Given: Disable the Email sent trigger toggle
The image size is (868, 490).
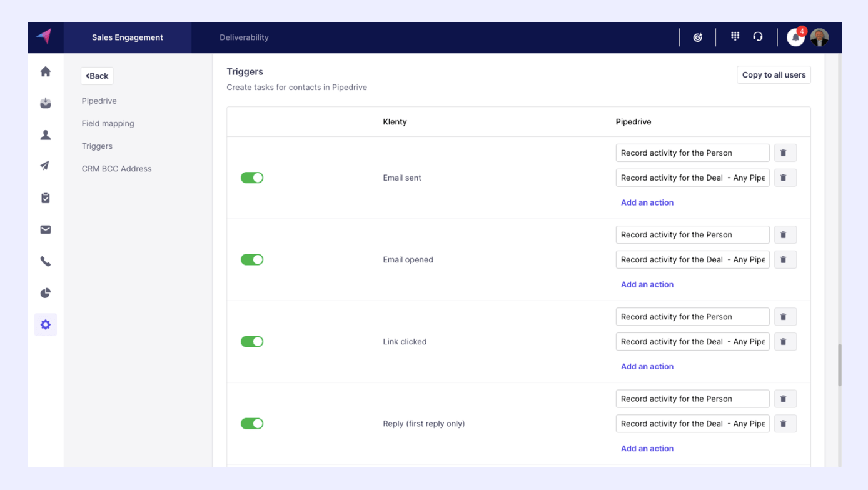Looking at the screenshot, I should 252,178.
